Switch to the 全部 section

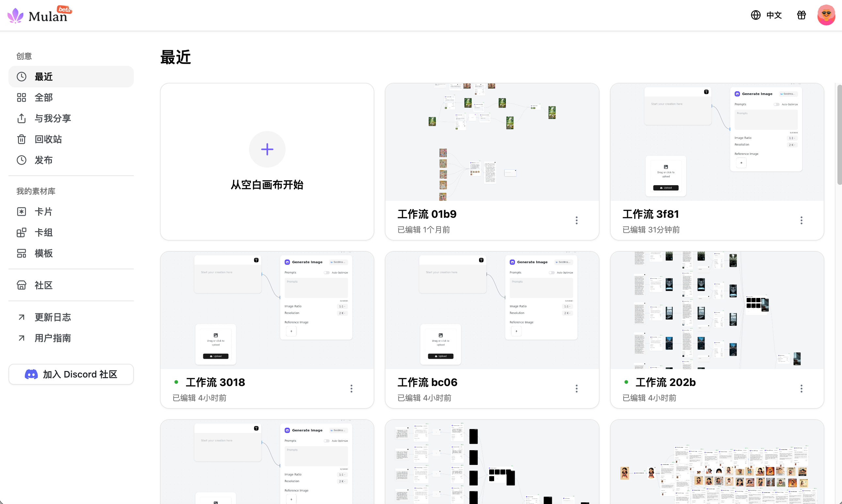(71, 97)
